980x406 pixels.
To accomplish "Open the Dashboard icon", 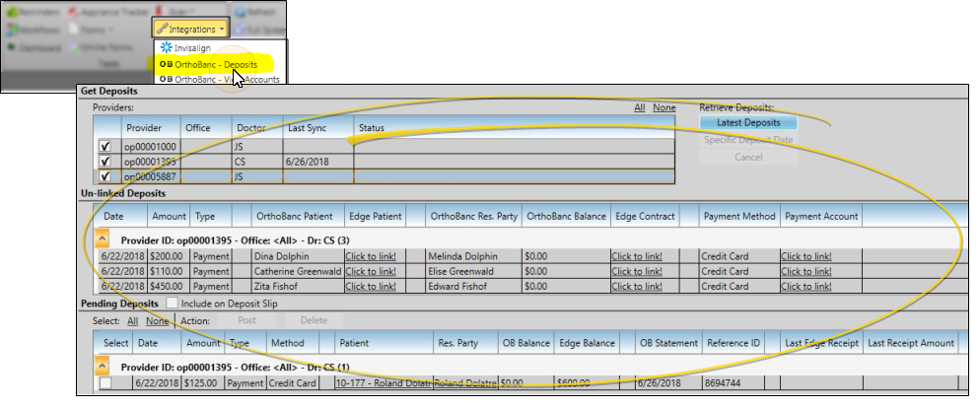I will point(11,46).
